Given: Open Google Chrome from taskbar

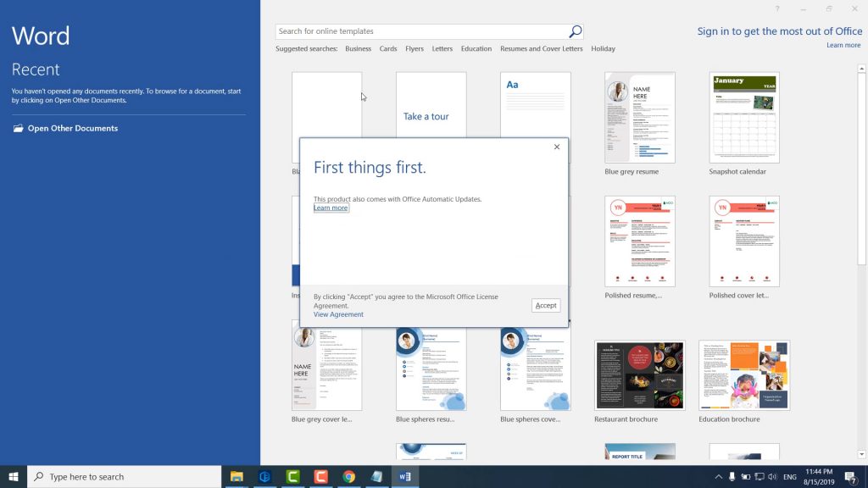Looking at the screenshot, I should pyautogui.click(x=348, y=476).
